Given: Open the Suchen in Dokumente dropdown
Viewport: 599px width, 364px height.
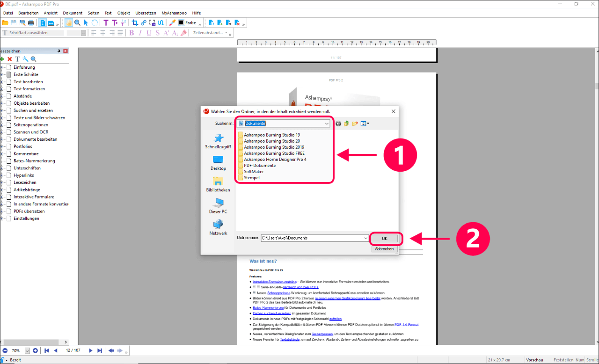Looking at the screenshot, I should 327,124.
